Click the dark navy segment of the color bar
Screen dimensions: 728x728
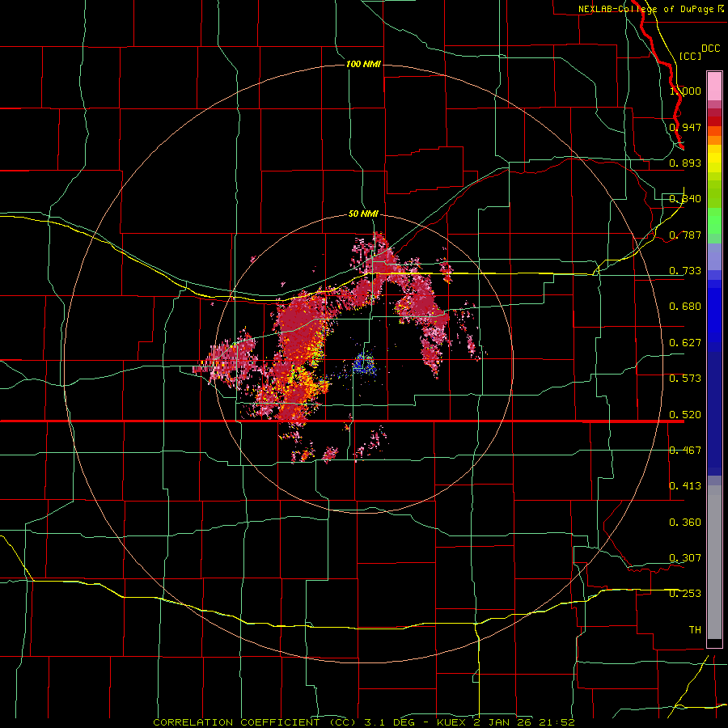[714, 408]
